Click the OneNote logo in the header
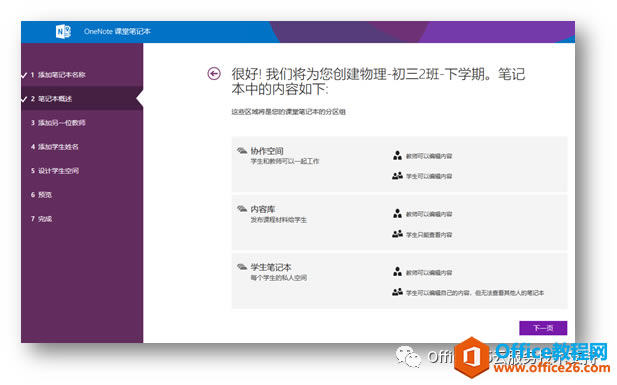This screenshot has width=617, height=385. (63, 31)
